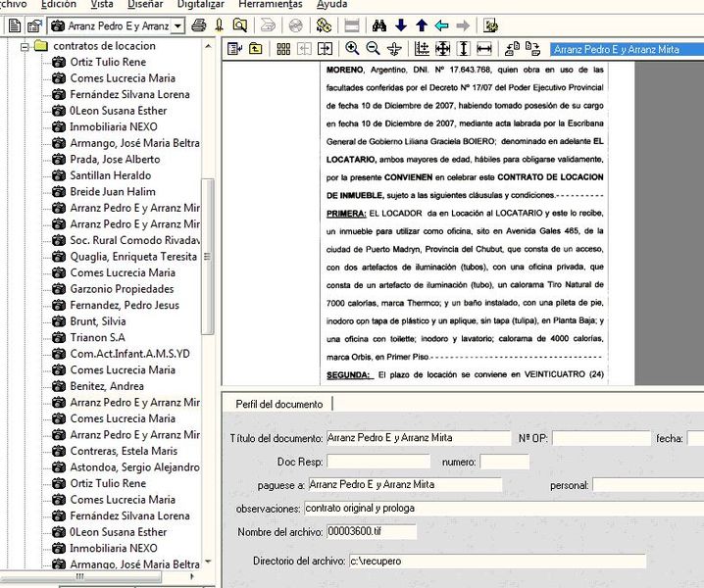Click the linked gears icon in toolbar
The height and width of the screenshot is (588, 704).
tap(324, 25)
